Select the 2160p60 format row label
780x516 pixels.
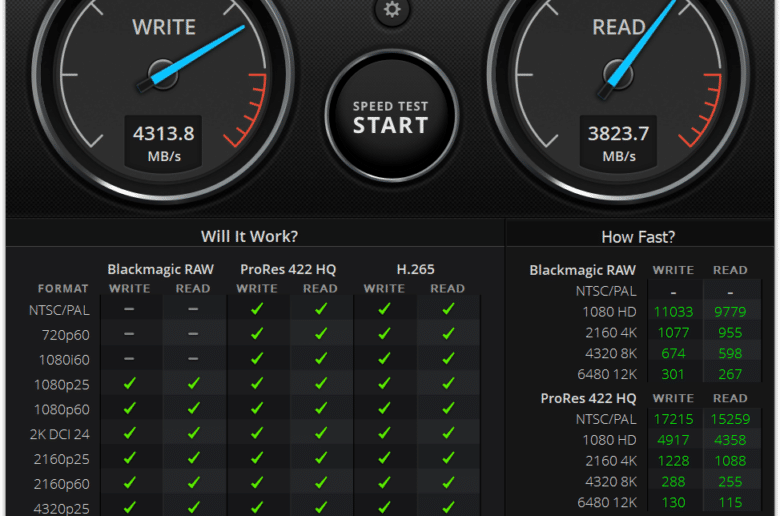(x=62, y=484)
